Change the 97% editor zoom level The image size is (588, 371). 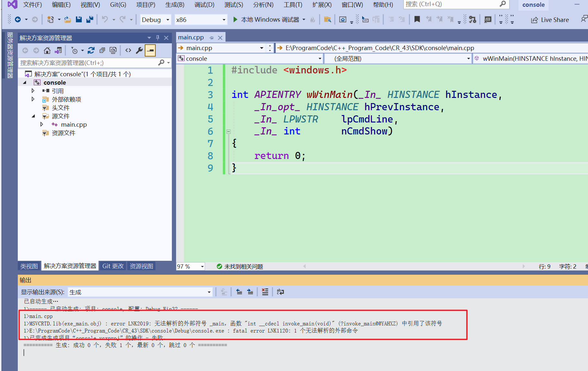click(190, 266)
